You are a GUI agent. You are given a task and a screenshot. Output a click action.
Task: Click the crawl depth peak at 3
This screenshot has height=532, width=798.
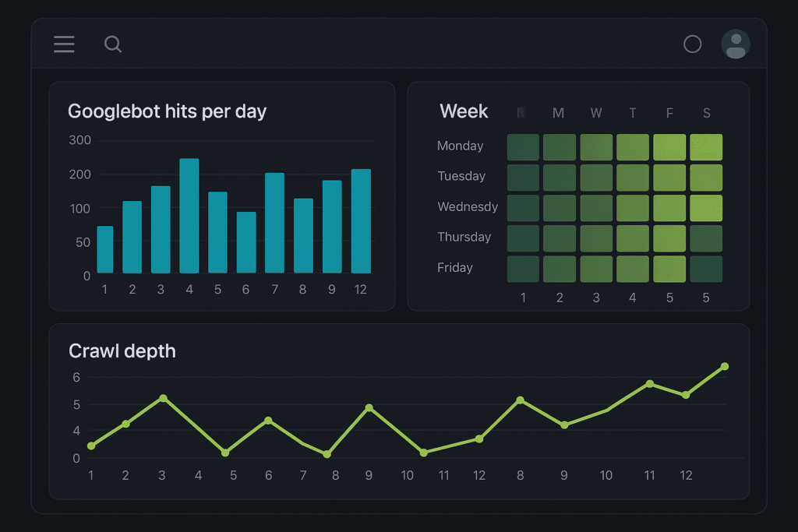[x=163, y=398]
